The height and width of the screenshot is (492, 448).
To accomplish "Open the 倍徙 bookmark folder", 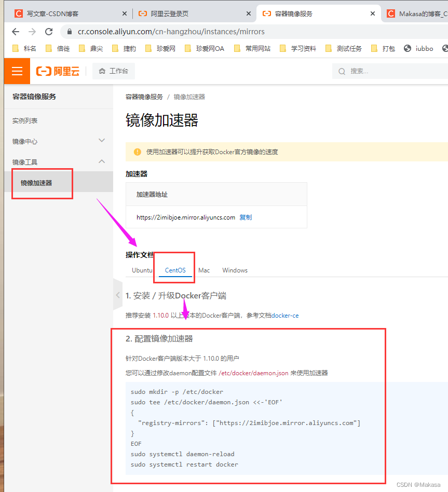I will [x=58, y=48].
